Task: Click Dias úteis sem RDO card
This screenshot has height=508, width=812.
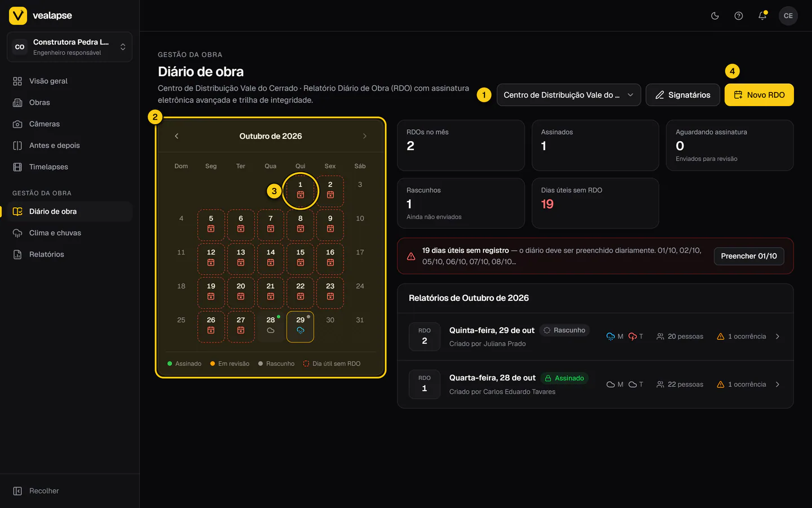Action: [595, 203]
